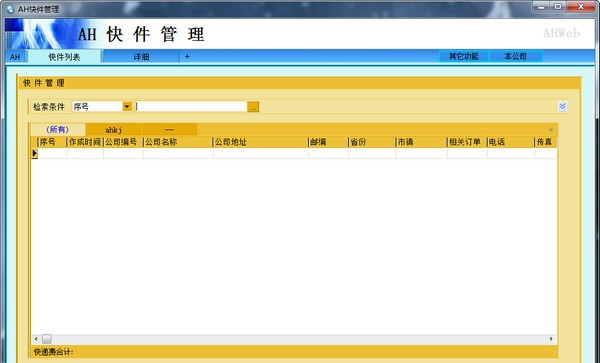Click the 传真 column header
The height and width of the screenshot is (363, 600).
(x=545, y=142)
